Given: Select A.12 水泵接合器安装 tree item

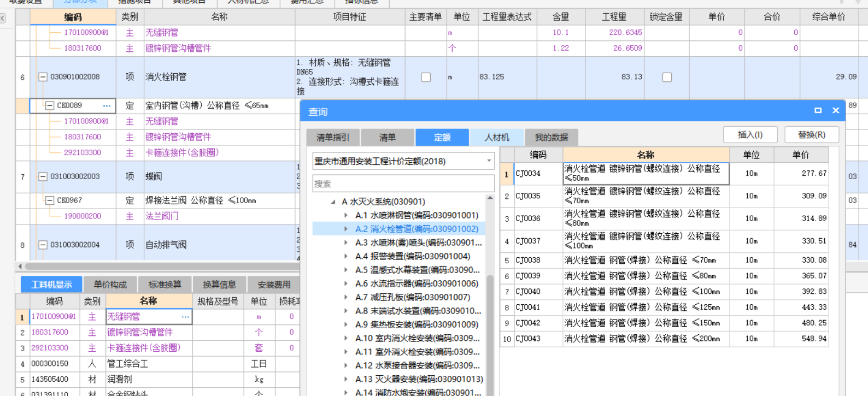Looking at the screenshot, I should pos(418,365).
